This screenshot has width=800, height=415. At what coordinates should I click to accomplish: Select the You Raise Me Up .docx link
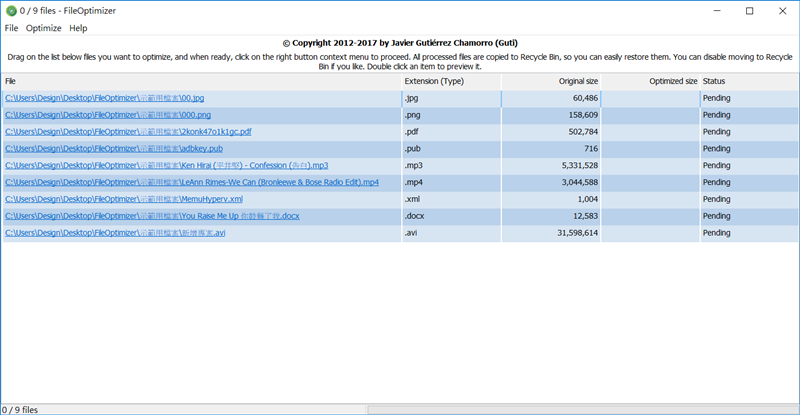(x=152, y=216)
